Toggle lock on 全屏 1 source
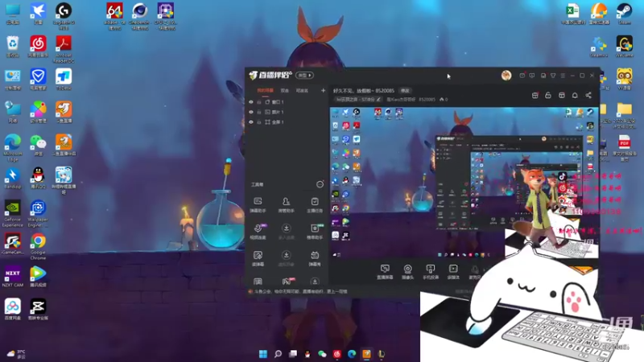 tap(259, 122)
